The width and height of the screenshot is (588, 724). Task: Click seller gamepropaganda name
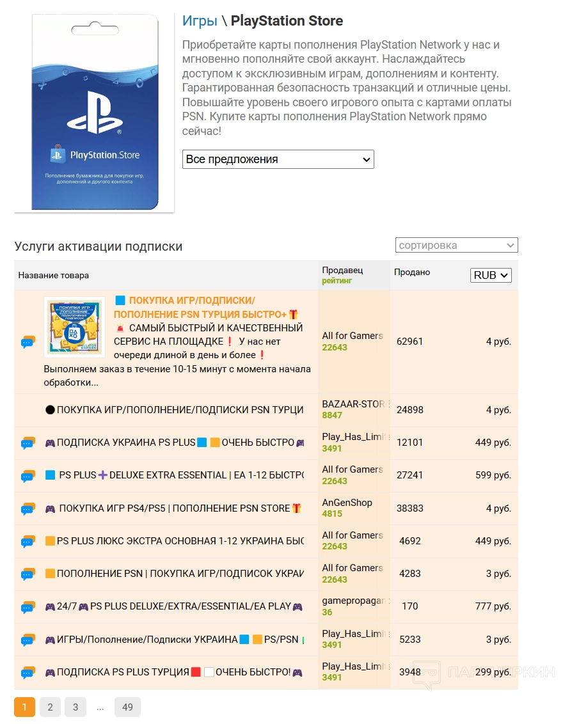(356, 601)
